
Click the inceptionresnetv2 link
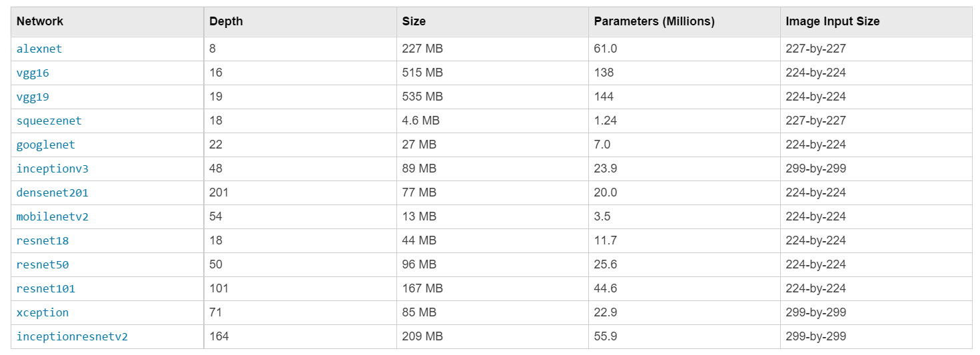72,336
